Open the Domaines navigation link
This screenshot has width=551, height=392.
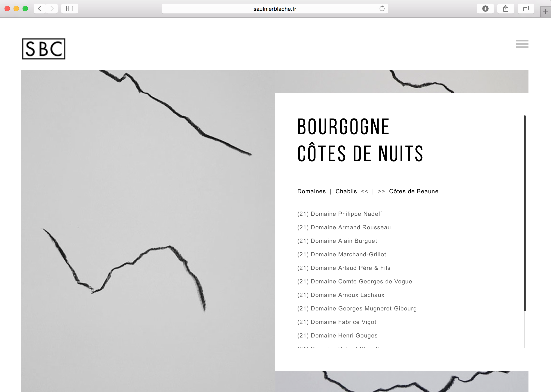pos(311,191)
